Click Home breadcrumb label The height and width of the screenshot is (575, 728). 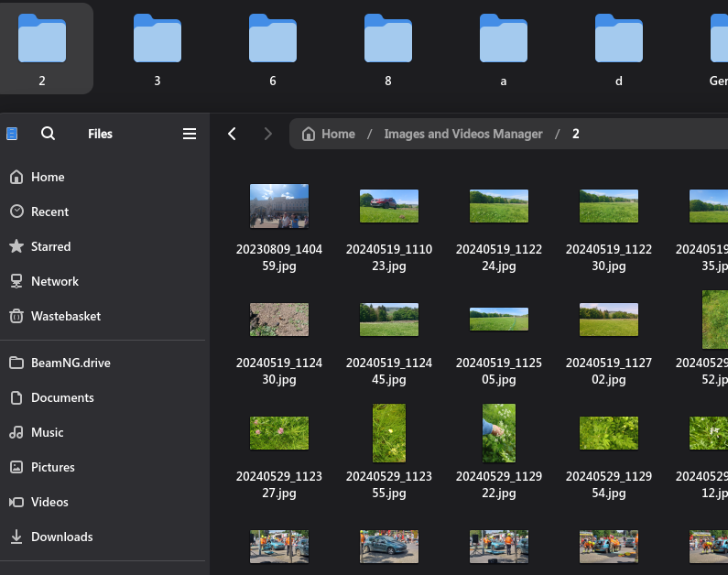339,134
